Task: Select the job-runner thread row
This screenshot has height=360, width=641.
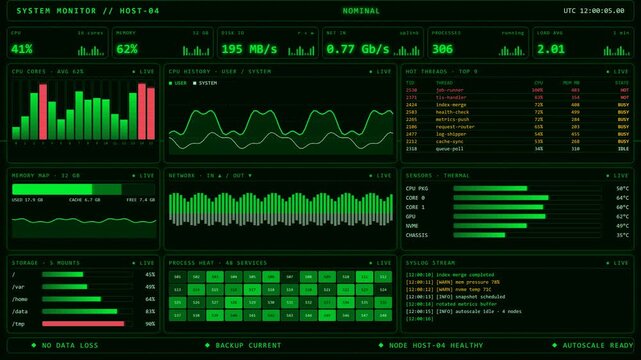Action: tap(517, 90)
